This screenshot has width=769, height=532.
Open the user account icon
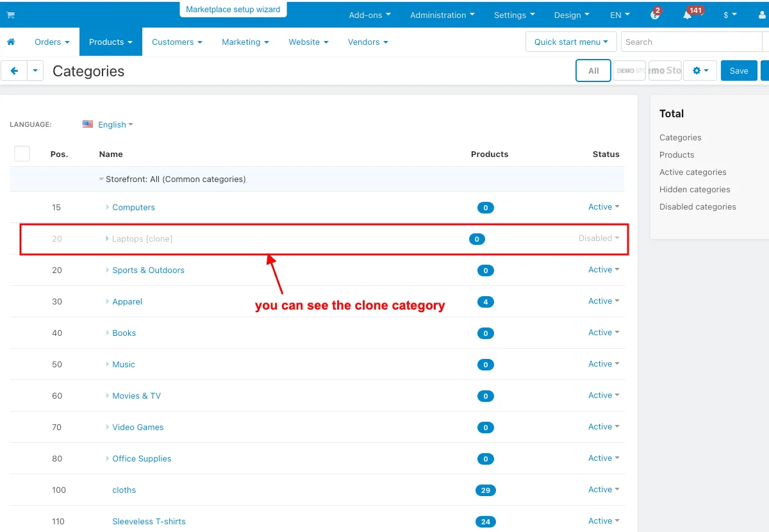click(762, 15)
